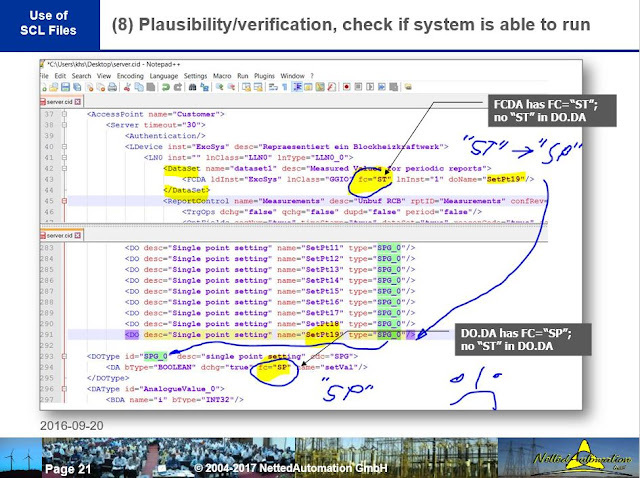The height and width of the screenshot is (478, 640).
Task: Redo edit using the Redo toolbar icon
Action: click(178, 87)
